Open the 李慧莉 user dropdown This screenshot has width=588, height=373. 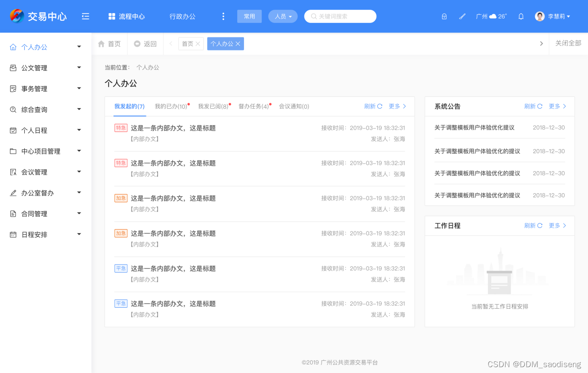[x=559, y=16]
